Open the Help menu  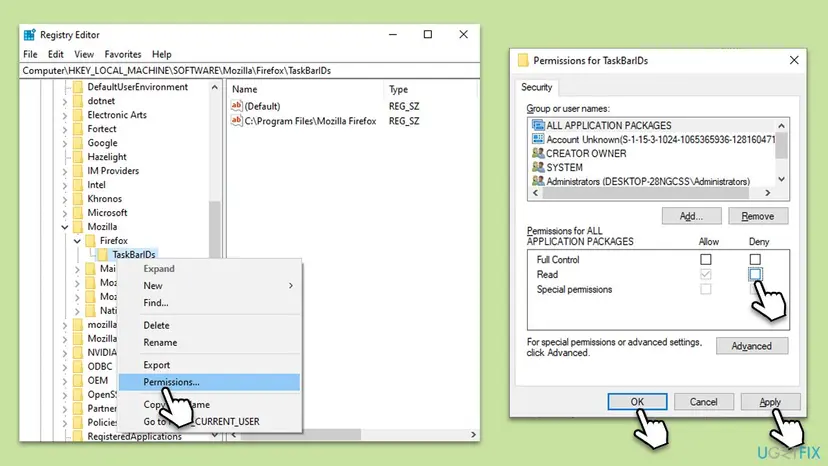pos(162,54)
